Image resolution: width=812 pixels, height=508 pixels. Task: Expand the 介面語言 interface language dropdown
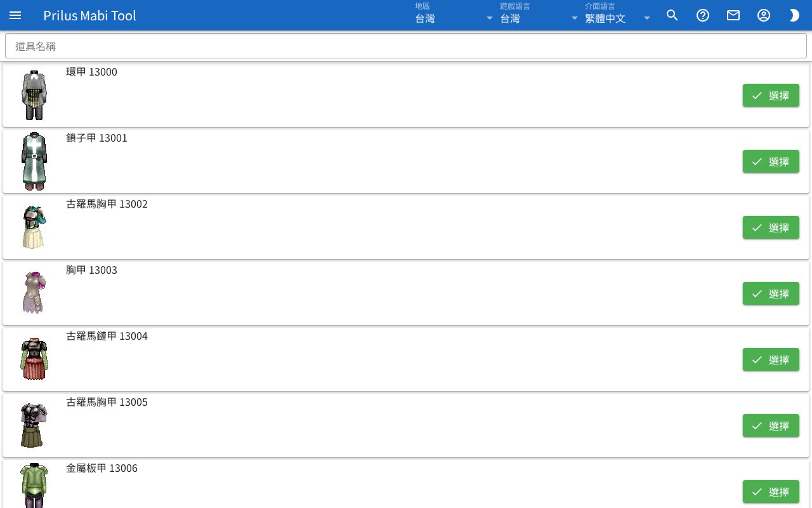618,15
